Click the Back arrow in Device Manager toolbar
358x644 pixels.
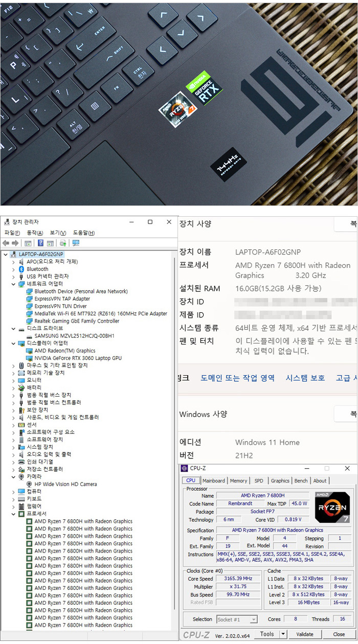click(x=6, y=243)
